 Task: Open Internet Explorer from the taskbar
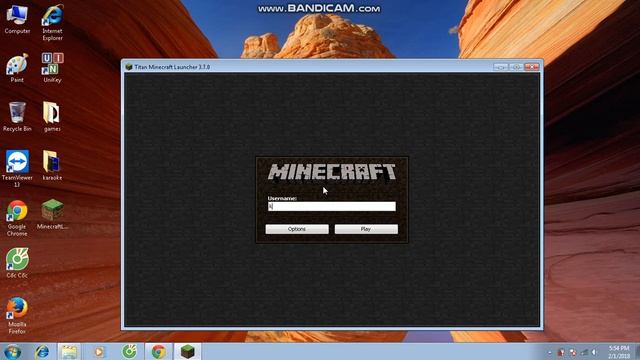pyautogui.click(x=42, y=352)
